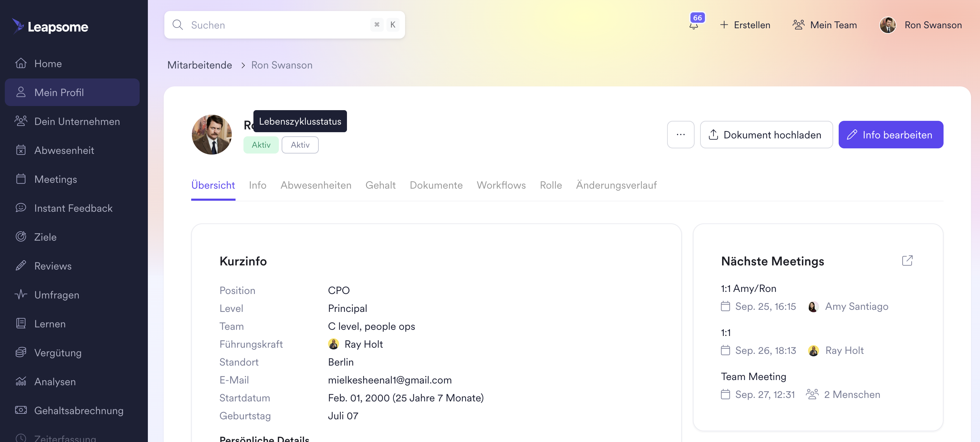This screenshot has width=980, height=442.
Task: Click Dokument hochladen
Action: pos(766,134)
